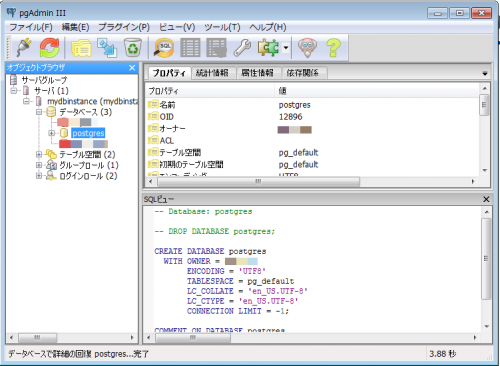
Task: Refresh the selected object with the arrows icon
Action: point(49,48)
